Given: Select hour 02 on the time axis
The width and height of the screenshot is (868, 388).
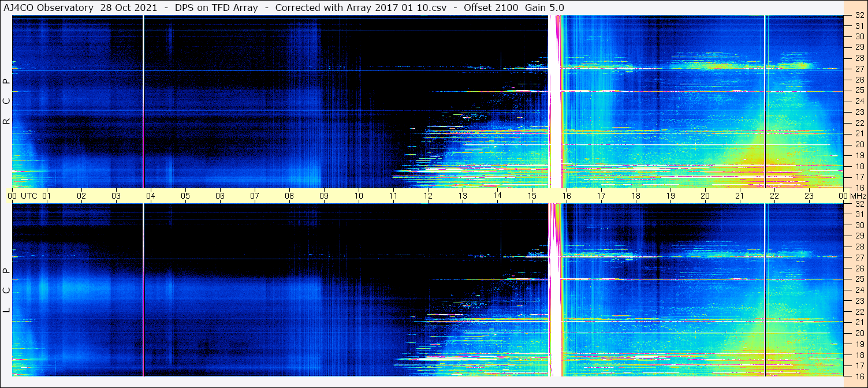Looking at the screenshot, I should click(81, 196).
